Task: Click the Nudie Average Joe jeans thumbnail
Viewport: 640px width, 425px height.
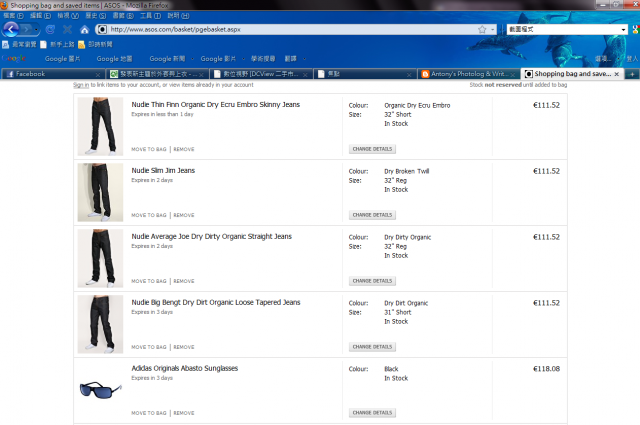Action: (x=100, y=258)
